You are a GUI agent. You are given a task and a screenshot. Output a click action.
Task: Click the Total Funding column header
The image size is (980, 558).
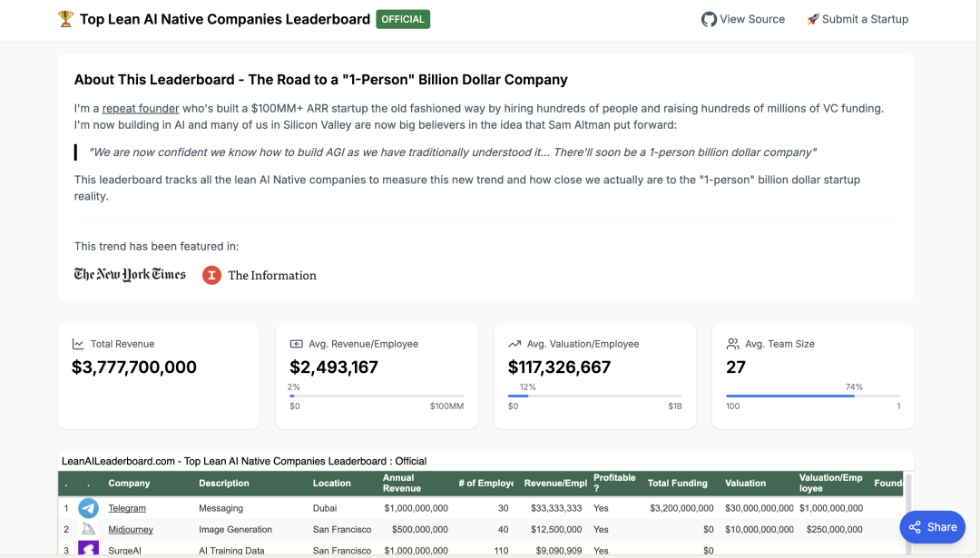click(678, 483)
